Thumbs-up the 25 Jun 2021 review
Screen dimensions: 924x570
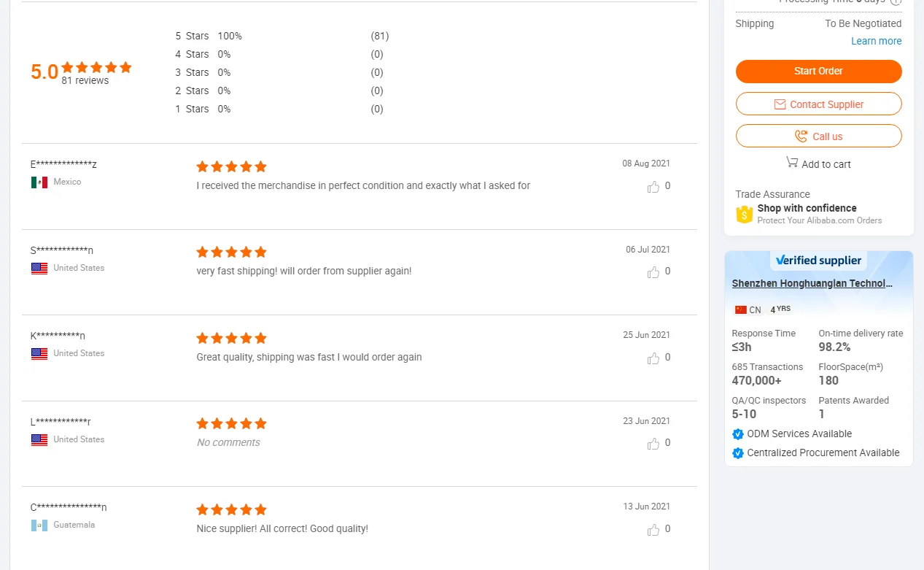(653, 358)
